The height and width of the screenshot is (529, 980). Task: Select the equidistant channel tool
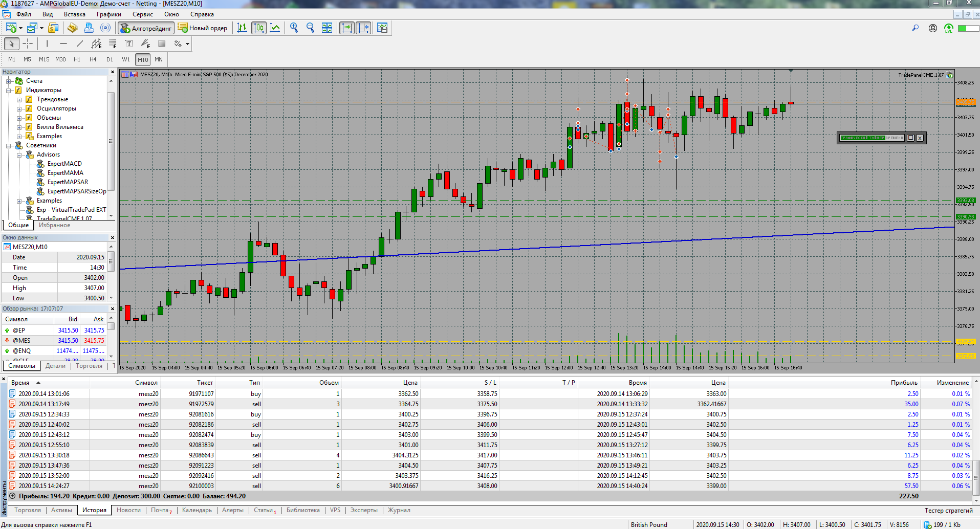click(x=96, y=43)
